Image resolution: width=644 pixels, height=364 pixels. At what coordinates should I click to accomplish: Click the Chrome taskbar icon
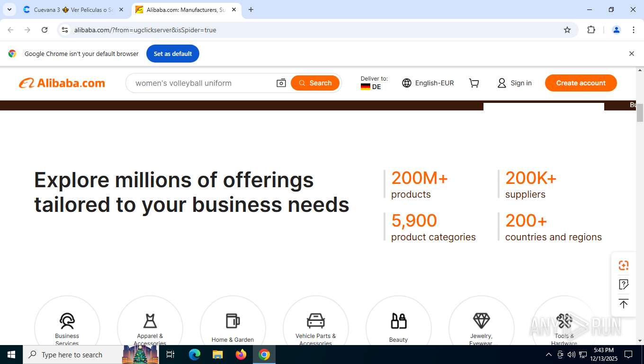point(264,355)
